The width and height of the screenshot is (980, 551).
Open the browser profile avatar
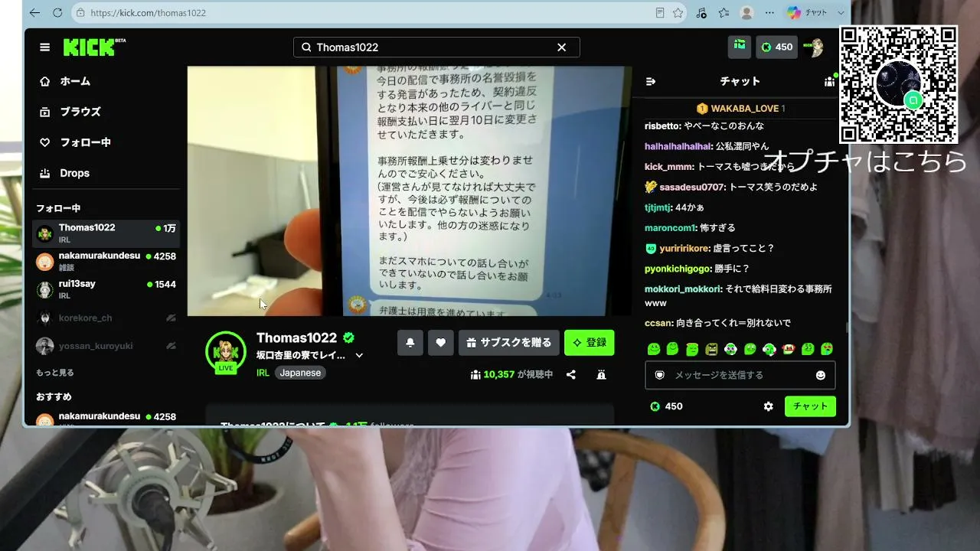746,13
